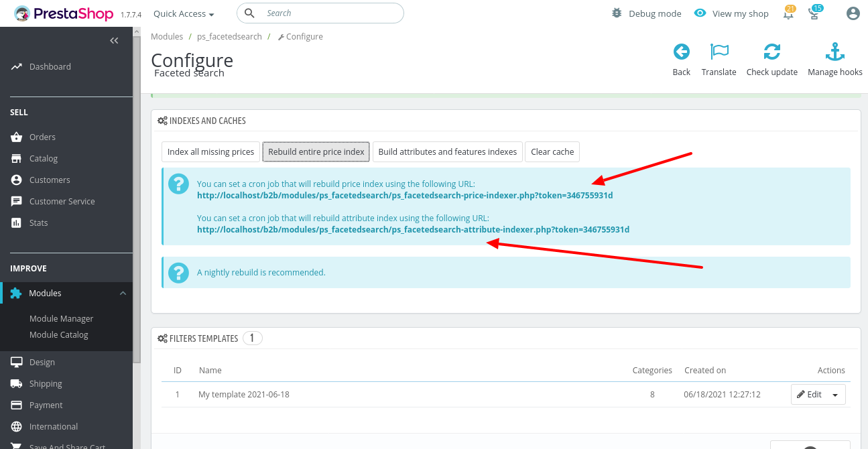Viewport: 868px width, 449px height.
Task: Open International menu in sidebar
Action: 53,426
